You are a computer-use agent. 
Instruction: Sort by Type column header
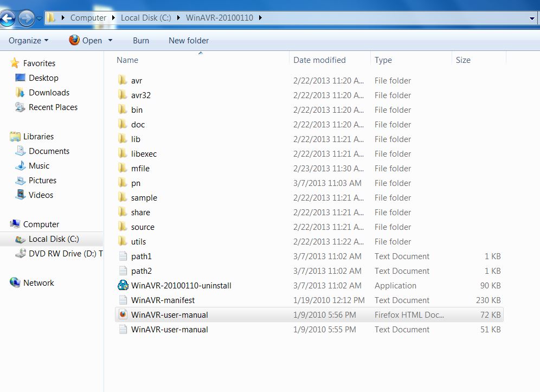[x=383, y=60]
